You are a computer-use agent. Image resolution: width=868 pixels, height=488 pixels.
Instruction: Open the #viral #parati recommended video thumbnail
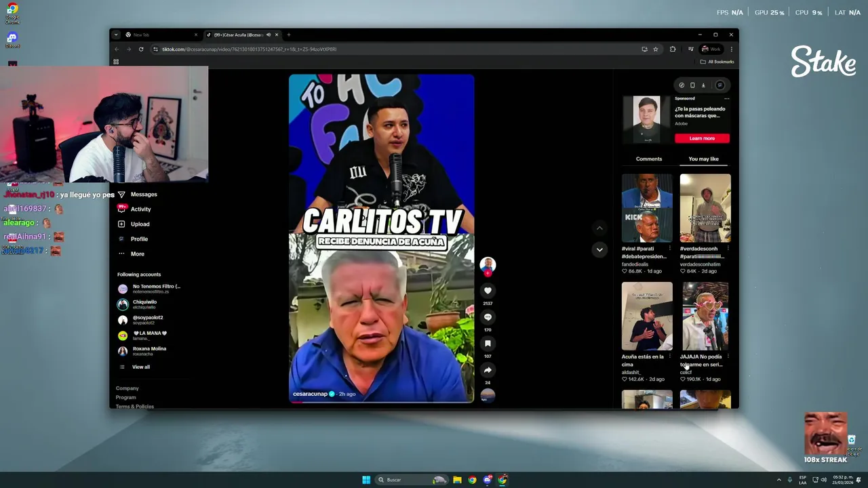tap(647, 208)
